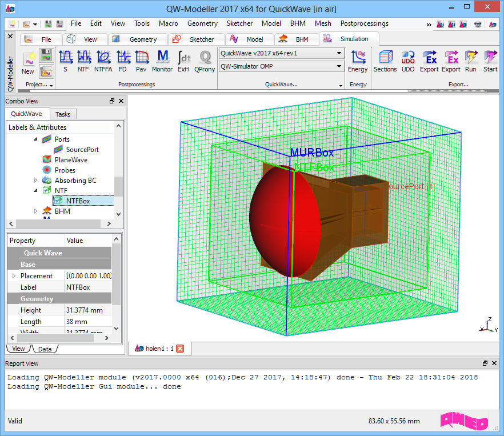504x436 pixels.
Task: Open the QW-Simulator OMP dropdown
Action: coord(339,66)
